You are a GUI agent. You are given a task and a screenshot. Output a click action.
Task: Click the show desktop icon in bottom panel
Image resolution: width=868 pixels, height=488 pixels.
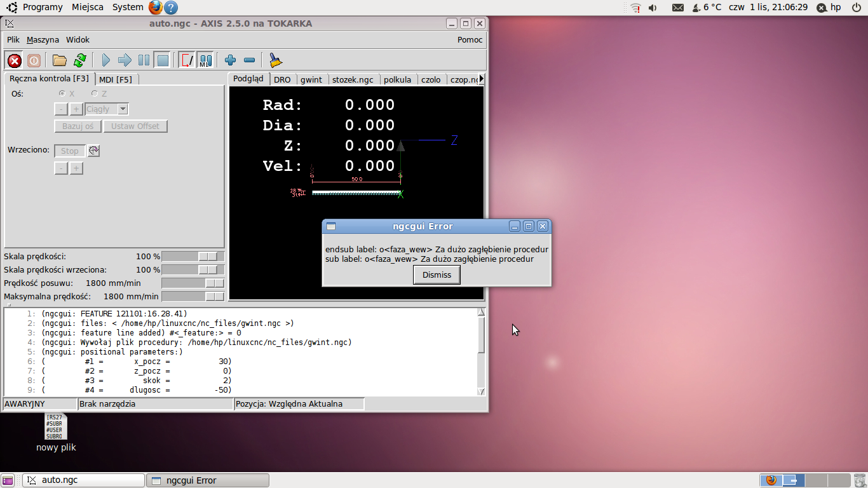click(x=8, y=480)
